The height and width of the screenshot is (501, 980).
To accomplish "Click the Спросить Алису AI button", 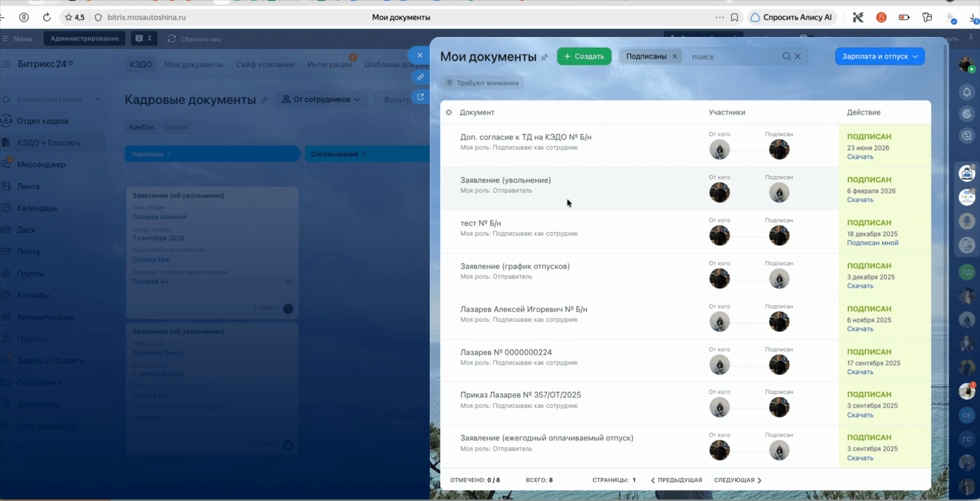I will coord(792,17).
